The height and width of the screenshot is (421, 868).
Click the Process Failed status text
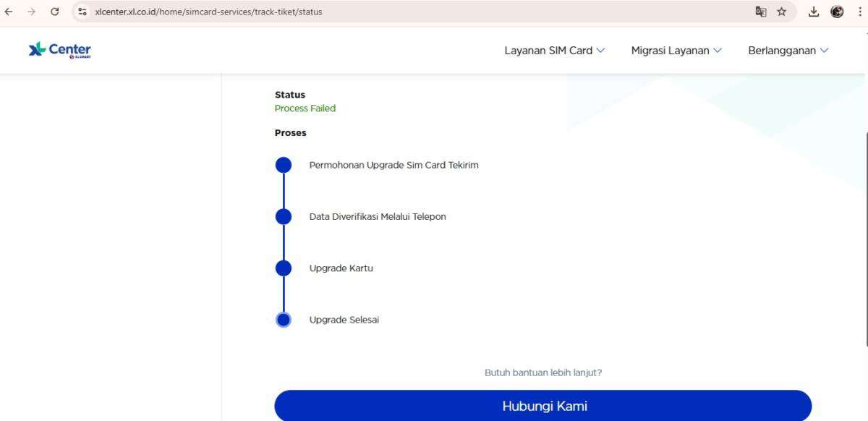tap(305, 109)
